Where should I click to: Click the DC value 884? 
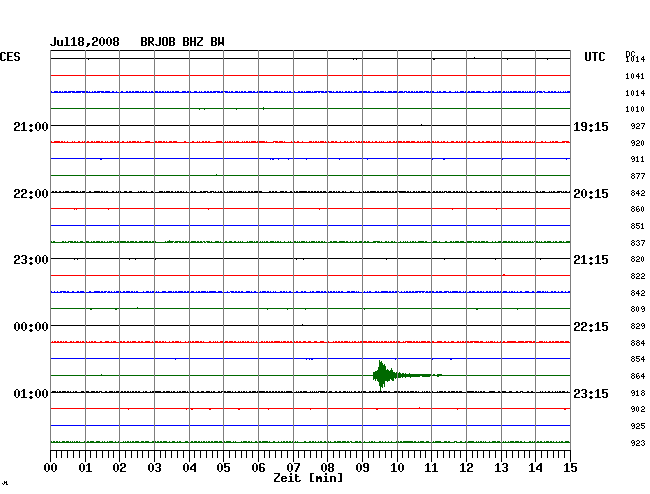638,343
